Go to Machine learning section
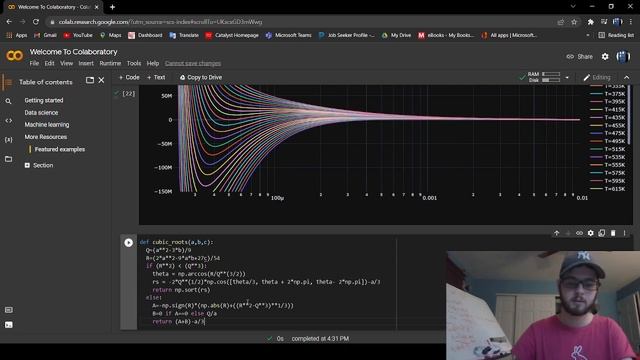This screenshot has width=640, height=360. click(47, 125)
